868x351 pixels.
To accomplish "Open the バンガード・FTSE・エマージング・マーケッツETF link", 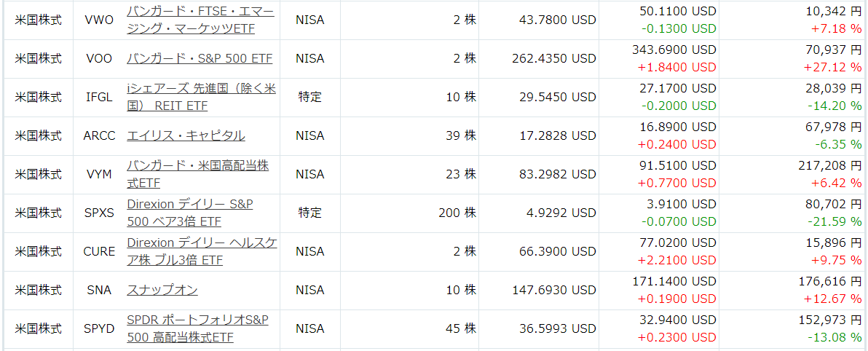I will point(200,20).
